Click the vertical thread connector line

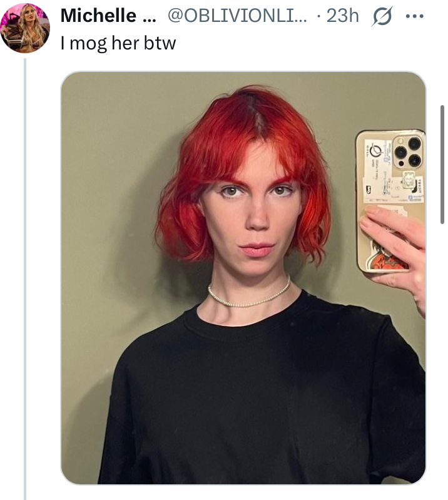25,279
